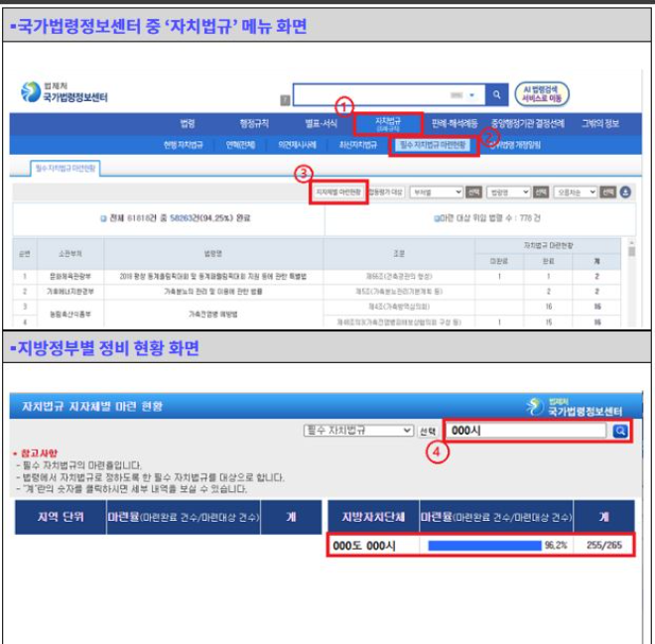
Task: Click the 마련 대상 위임 법령 수 : 778 건 text
Action: coord(487,218)
